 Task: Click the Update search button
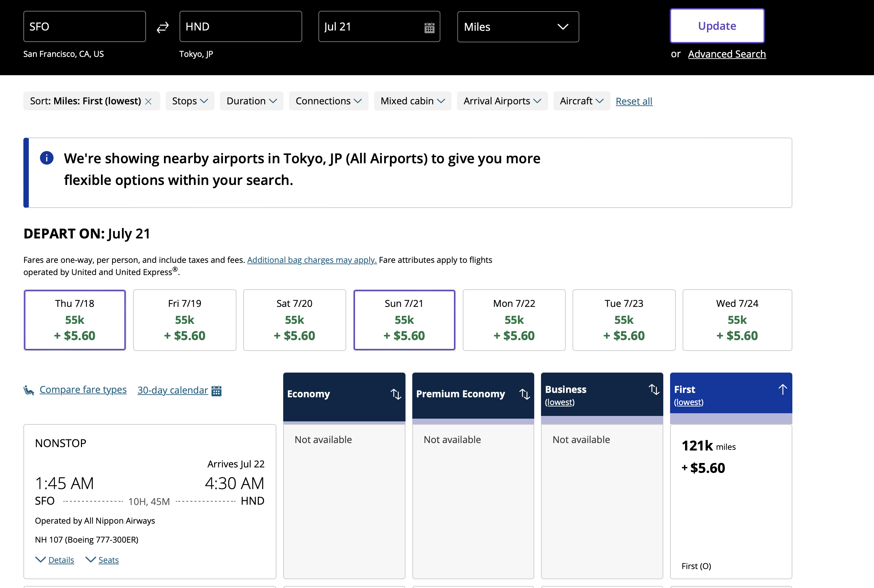[717, 26]
